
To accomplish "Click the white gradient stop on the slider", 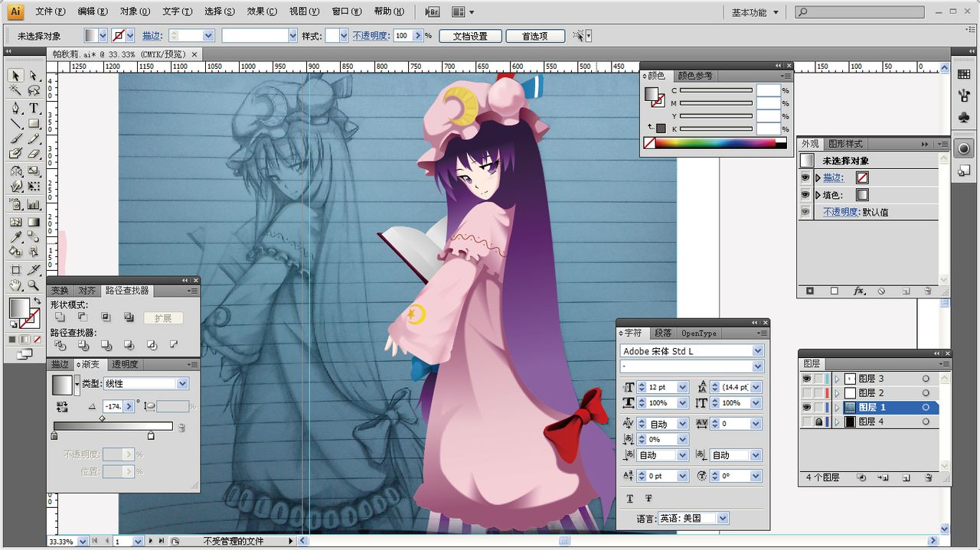I will tap(151, 436).
